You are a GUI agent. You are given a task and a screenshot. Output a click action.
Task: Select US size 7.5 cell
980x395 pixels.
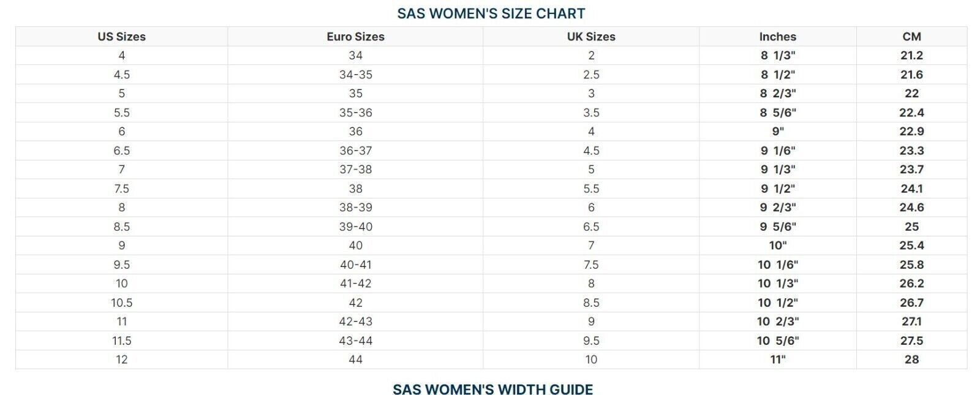122,189
